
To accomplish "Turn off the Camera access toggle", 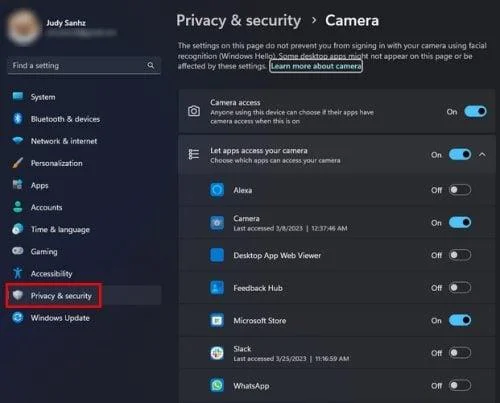I will 475,111.
